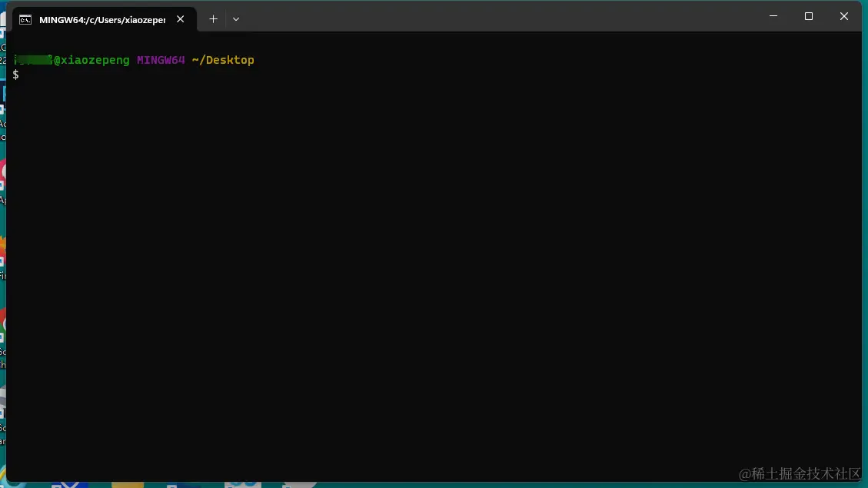Click at the $ command prompt
The height and width of the screenshot is (488, 868).
[16, 75]
